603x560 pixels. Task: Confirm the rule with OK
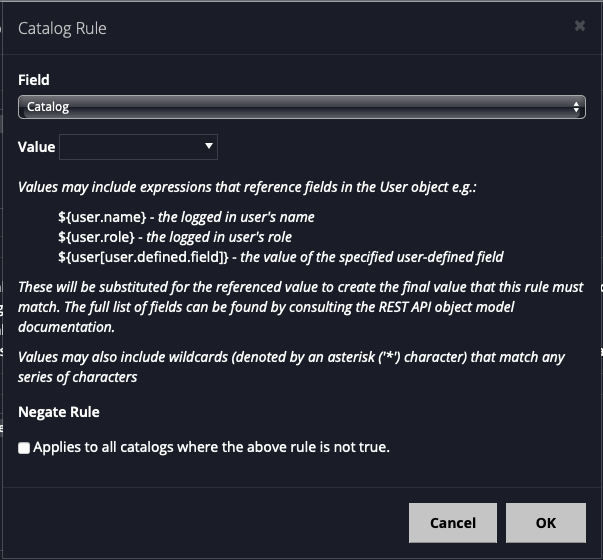pyautogui.click(x=546, y=523)
